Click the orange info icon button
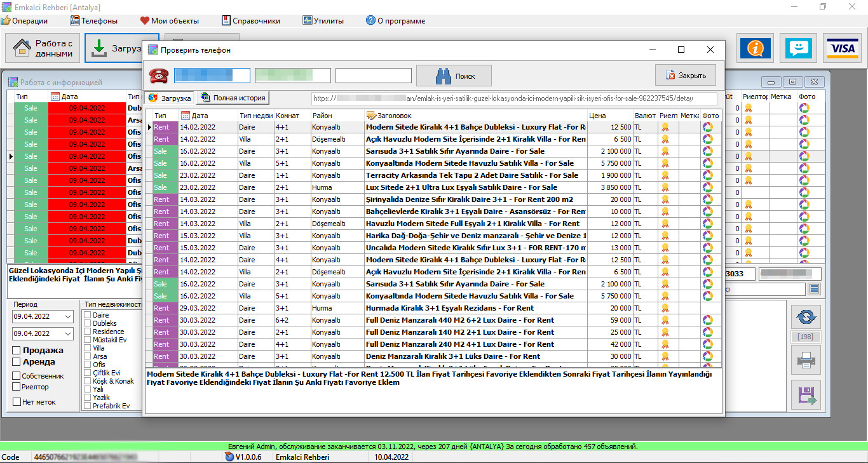 tap(756, 49)
